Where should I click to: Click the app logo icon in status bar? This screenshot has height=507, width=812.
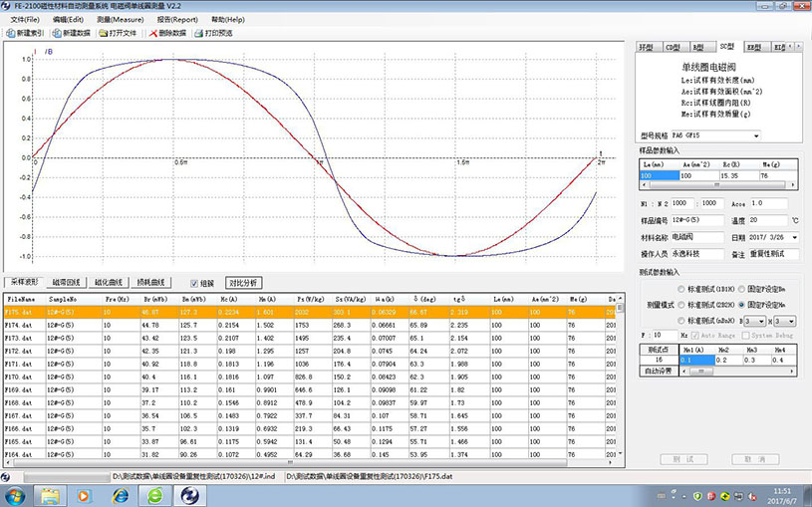point(5,476)
